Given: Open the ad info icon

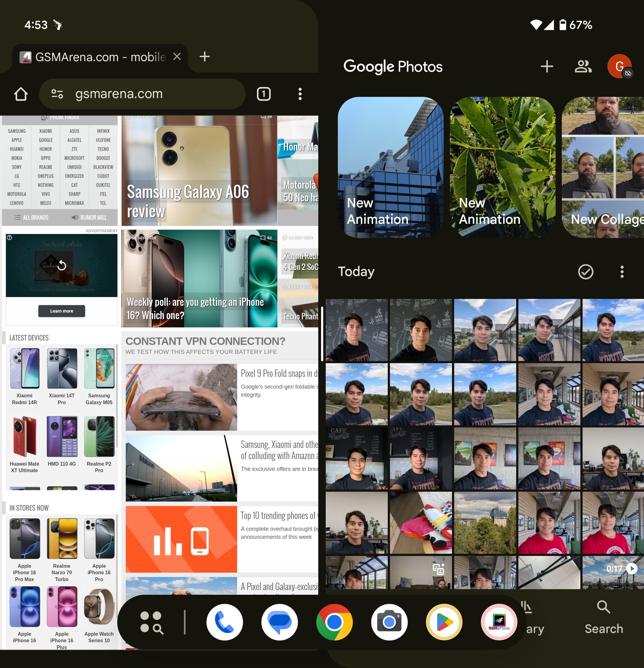Looking at the screenshot, I should coord(10,237).
